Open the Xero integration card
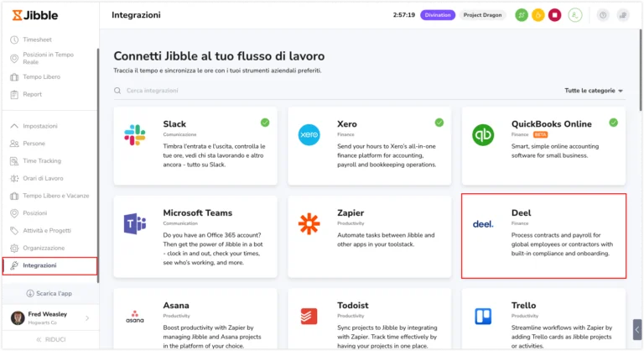This screenshot has height=351, width=644. [x=370, y=145]
